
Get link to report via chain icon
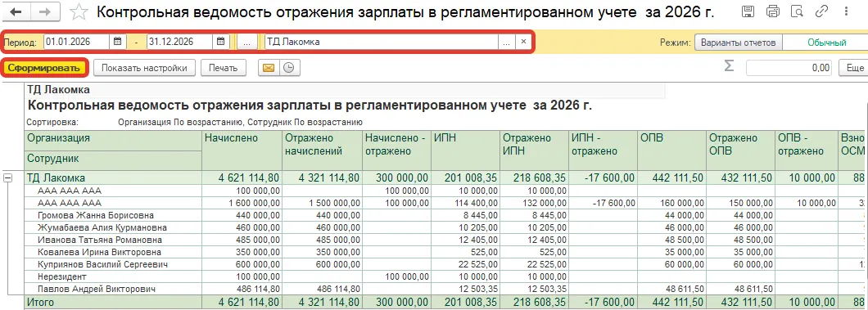pyautogui.click(x=821, y=11)
